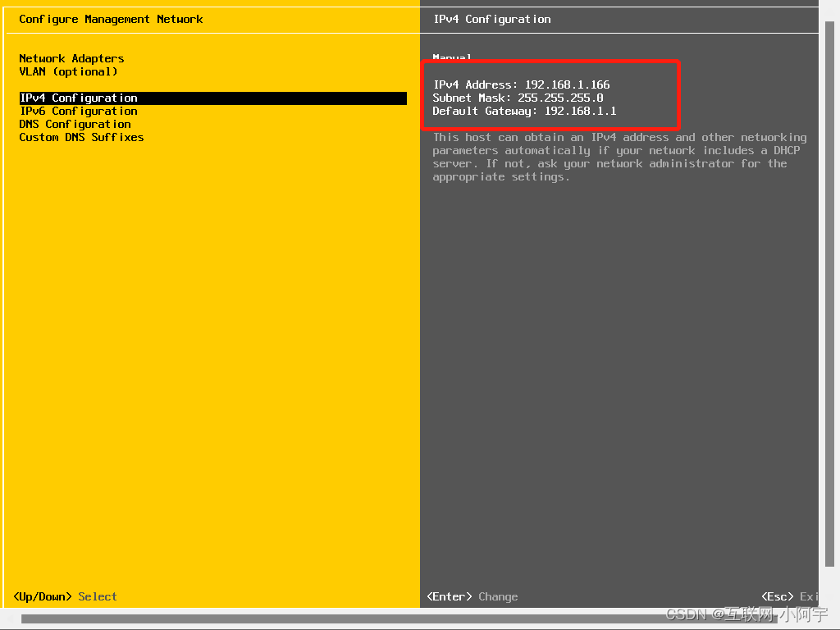Click the DHCP help paragraph text

tap(619, 157)
